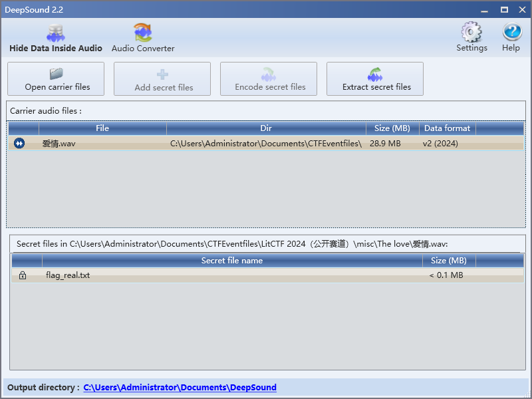Open the output directory link

180,388
